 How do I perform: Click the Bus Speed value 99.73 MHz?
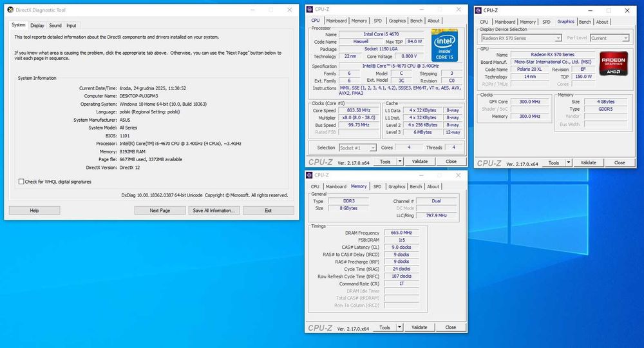tap(359, 125)
